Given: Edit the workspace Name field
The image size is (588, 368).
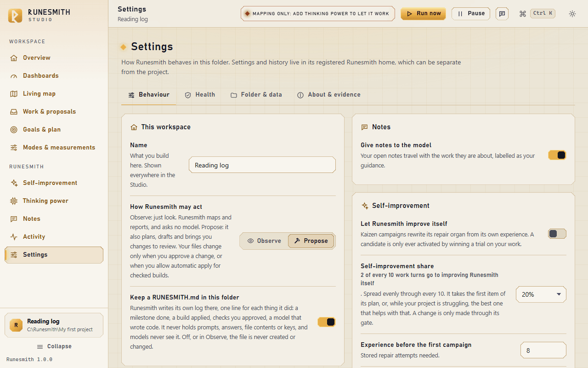Looking at the screenshot, I should click(x=262, y=165).
